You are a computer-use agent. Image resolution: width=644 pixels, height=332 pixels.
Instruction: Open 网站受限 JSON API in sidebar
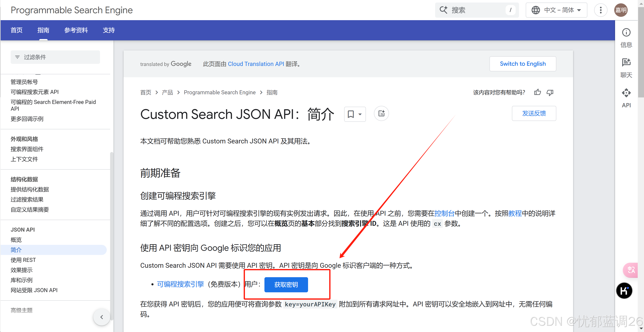coord(34,290)
